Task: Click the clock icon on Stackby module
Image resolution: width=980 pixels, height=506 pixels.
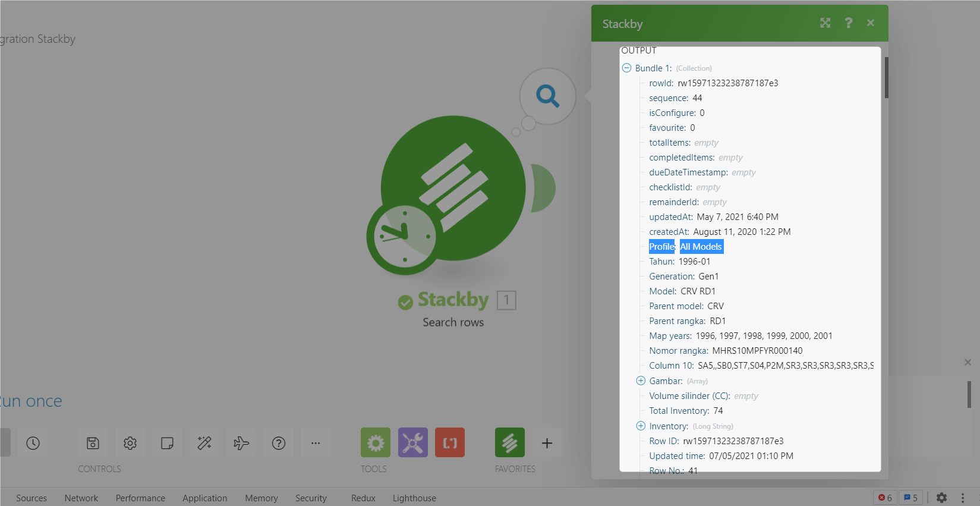Action: point(404,236)
